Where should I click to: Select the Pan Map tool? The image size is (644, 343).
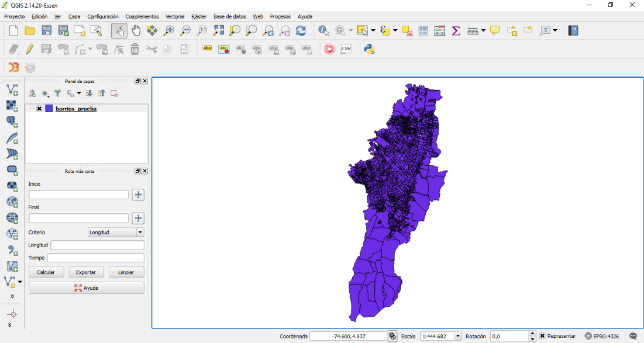coord(137,30)
